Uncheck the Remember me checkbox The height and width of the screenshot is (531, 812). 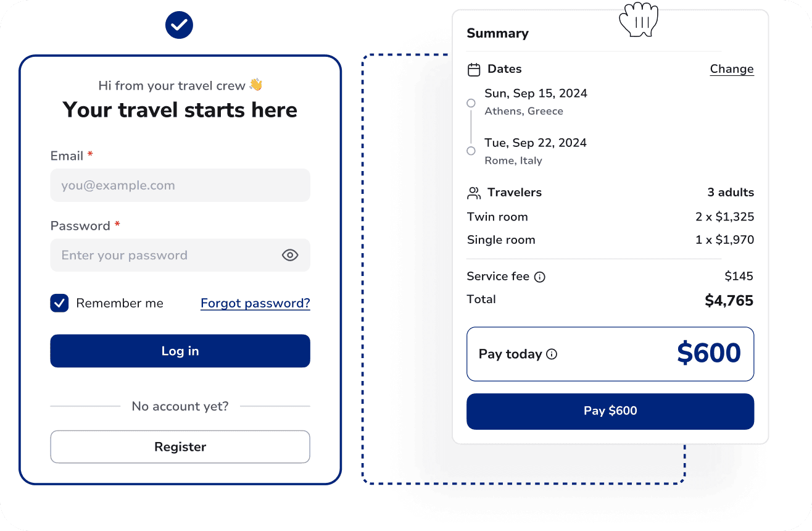(x=59, y=303)
